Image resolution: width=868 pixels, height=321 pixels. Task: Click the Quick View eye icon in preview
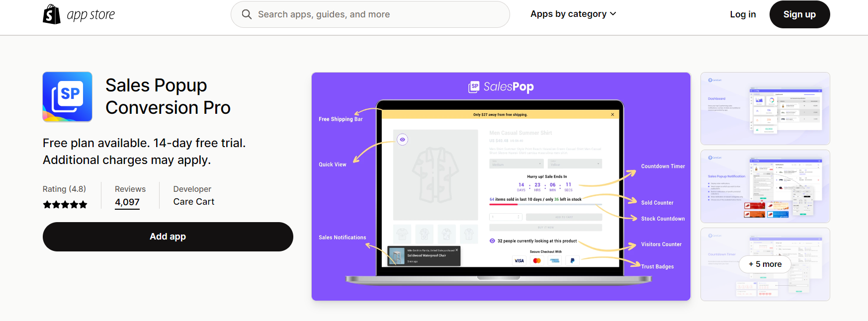click(403, 140)
